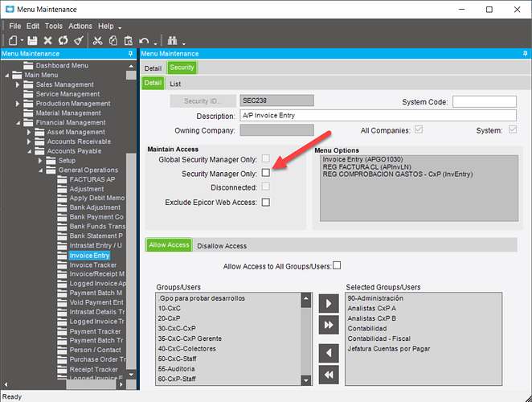The image size is (532, 402).
Task: Click the FACTURAS AP menu item icon
Action: 62,179
